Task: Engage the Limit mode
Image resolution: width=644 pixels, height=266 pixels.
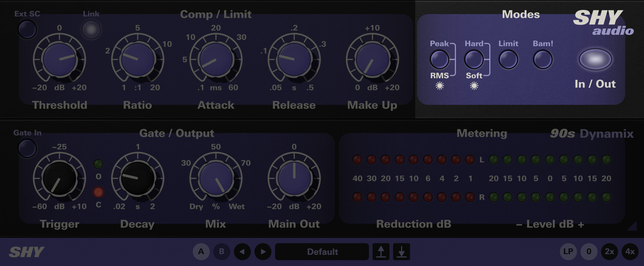Action: pyautogui.click(x=508, y=59)
